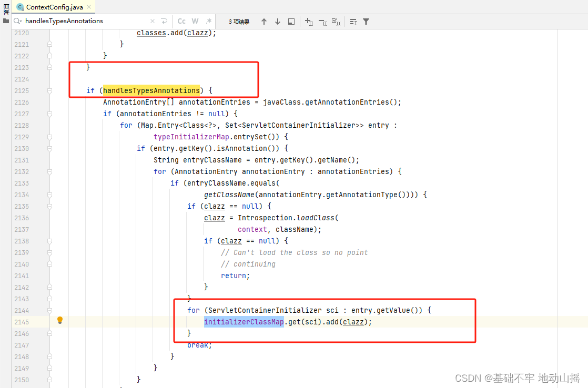The width and height of the screenshot is (588, 388).
Task: Open the 项目 project tool window
Action: pos(5,7)
